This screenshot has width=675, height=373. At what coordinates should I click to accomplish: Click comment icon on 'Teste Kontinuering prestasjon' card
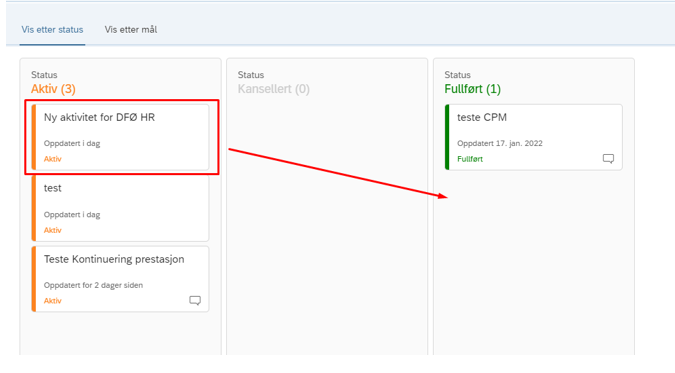tap(195, 300)
